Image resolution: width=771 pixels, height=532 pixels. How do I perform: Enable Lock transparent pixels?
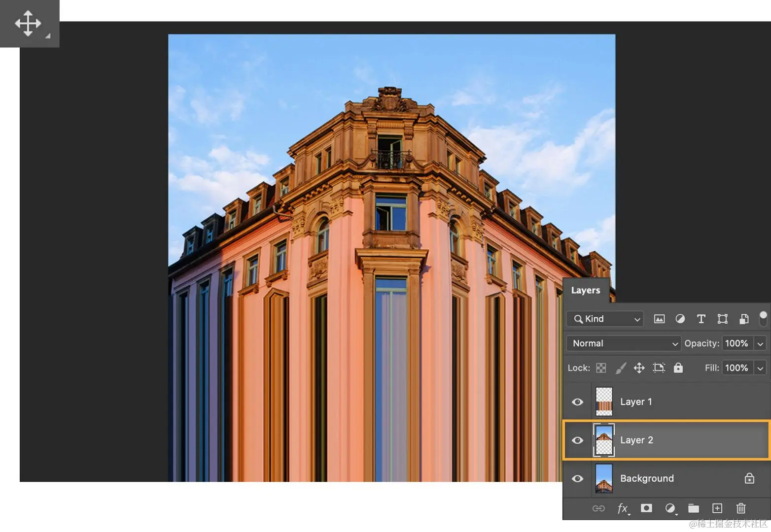[601, 368]
